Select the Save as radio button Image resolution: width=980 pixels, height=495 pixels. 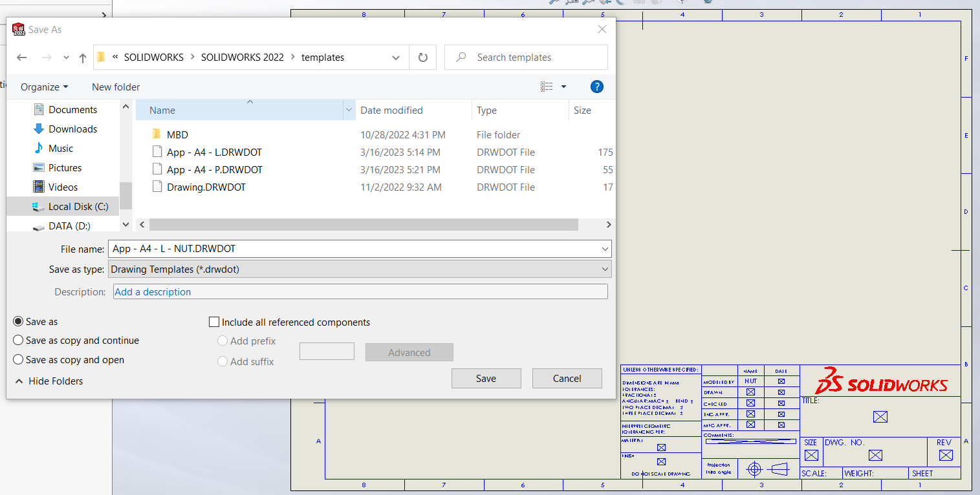[x=18, y=322]
